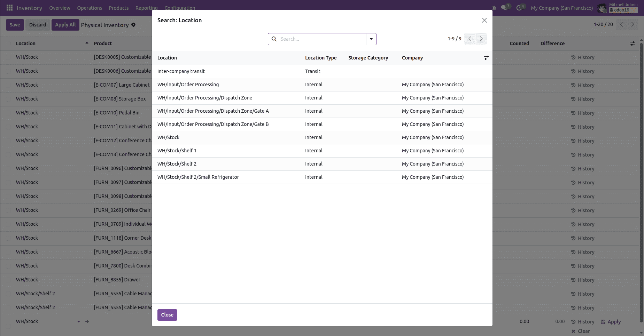The height and width of the screenshot is (336, 644).
Task: Click the Apply All button
Action: click(65, 25)
